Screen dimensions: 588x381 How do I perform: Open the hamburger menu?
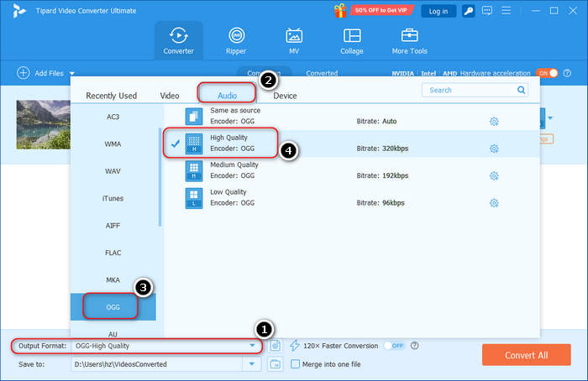coord(507,10)
